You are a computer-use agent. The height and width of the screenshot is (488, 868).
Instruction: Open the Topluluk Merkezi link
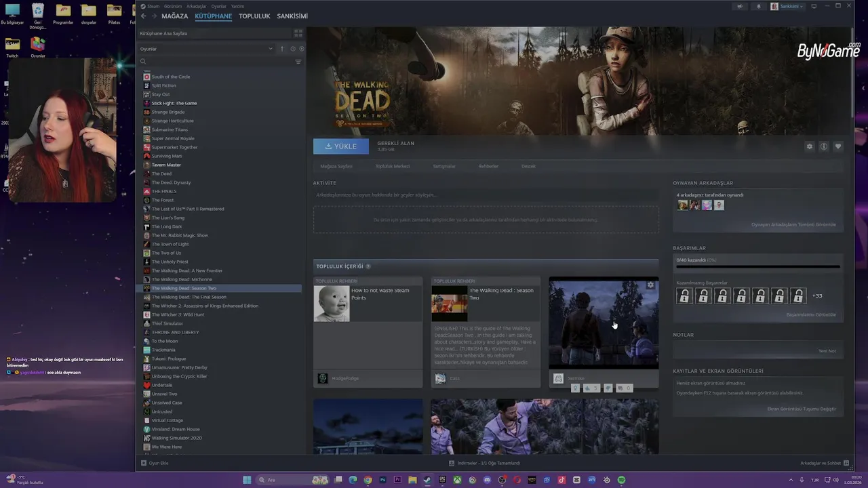(x=393, y=166)
